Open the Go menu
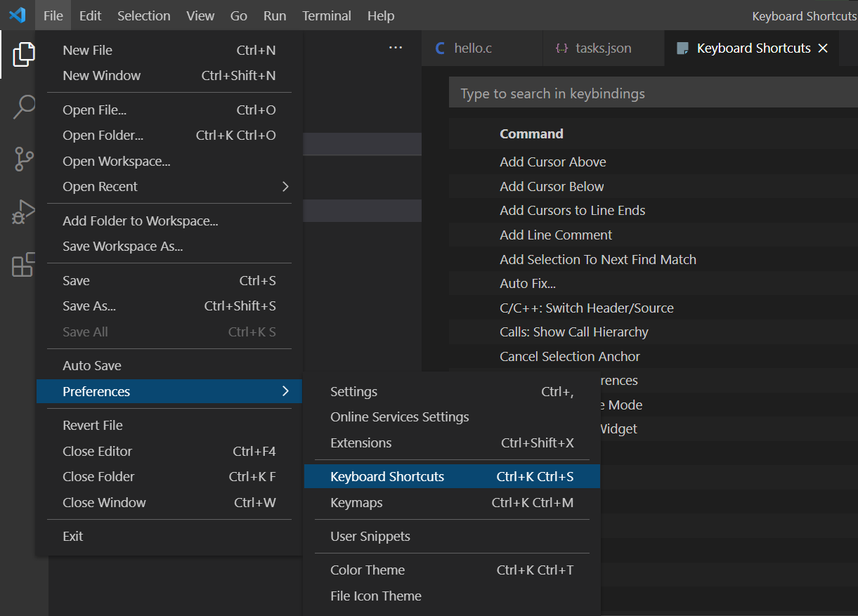 (x=239, y=15)
